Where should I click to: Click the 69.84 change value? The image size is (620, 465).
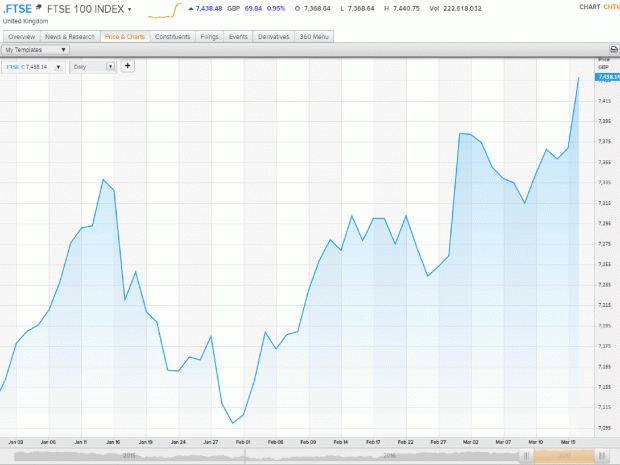(x=253, y=8)
